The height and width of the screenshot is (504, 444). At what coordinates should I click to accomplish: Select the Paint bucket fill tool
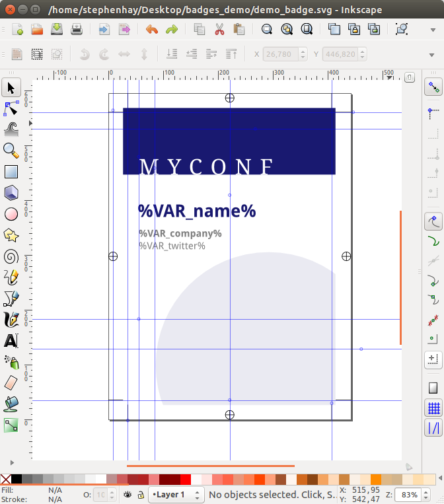(11, 404)
